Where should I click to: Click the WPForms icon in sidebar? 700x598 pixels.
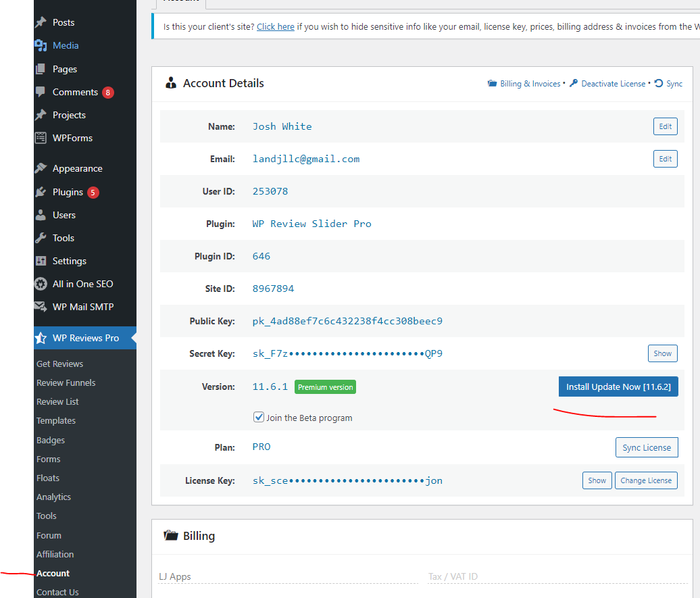click(41, 138)
